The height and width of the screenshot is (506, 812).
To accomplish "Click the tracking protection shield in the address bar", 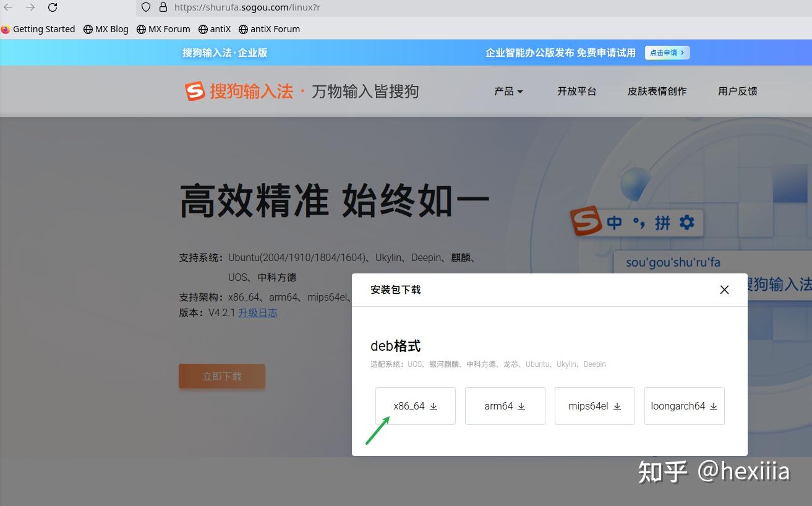I will tap(145, 7).
